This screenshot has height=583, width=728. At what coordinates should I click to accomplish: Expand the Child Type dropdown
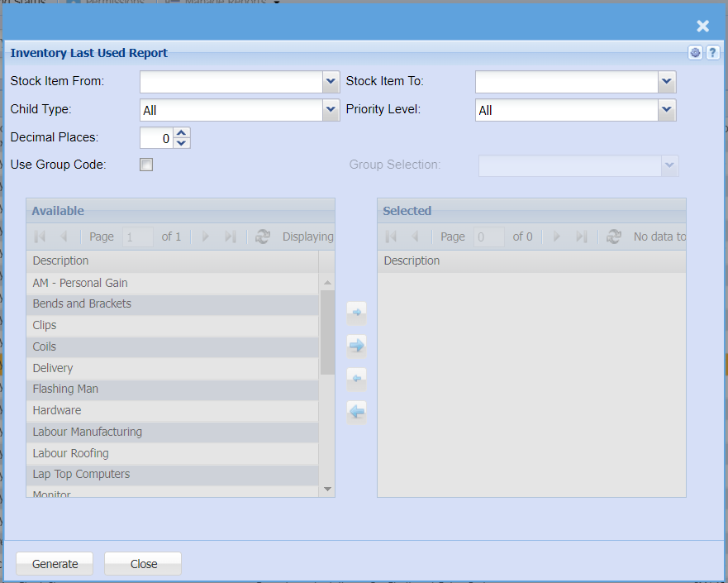[x=331, y=110]
